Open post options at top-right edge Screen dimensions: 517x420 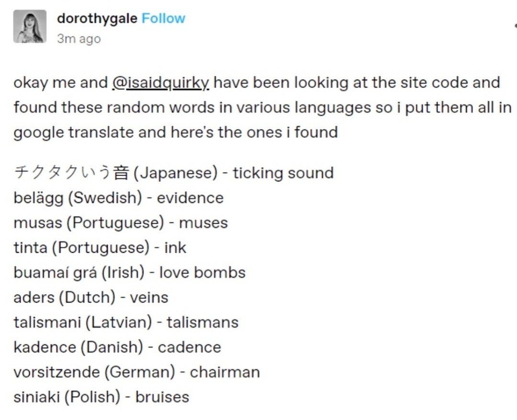(515, 25)
